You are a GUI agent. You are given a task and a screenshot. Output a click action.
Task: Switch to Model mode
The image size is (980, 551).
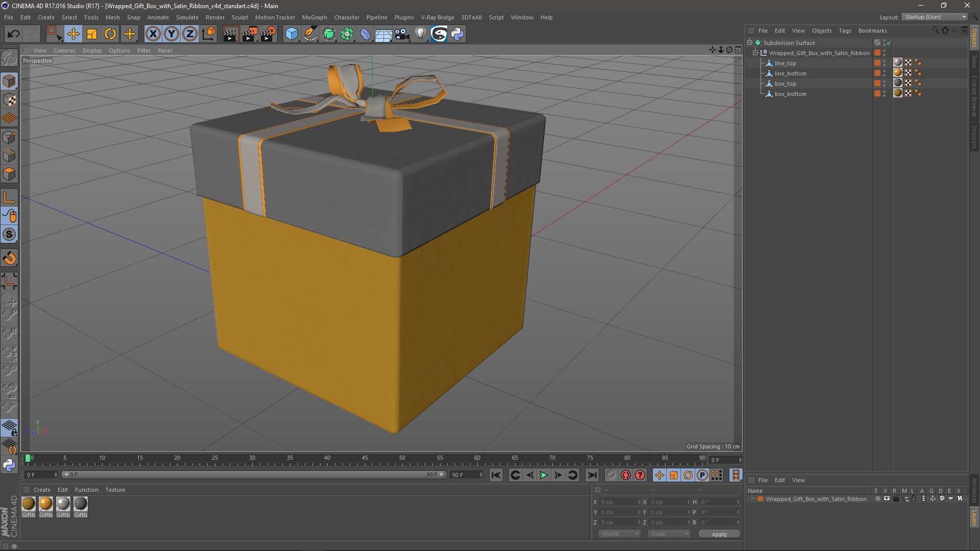pos(9,82)
